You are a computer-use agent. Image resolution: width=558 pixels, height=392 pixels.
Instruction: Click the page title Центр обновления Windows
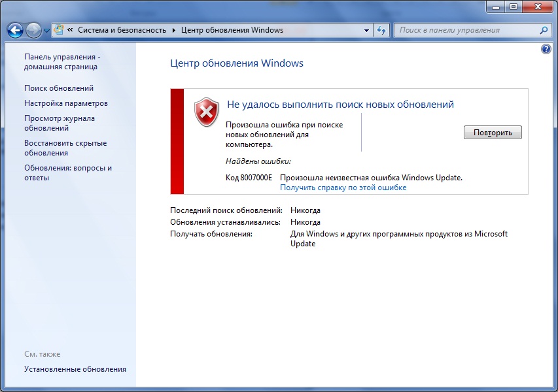click(x=237, y=63)
